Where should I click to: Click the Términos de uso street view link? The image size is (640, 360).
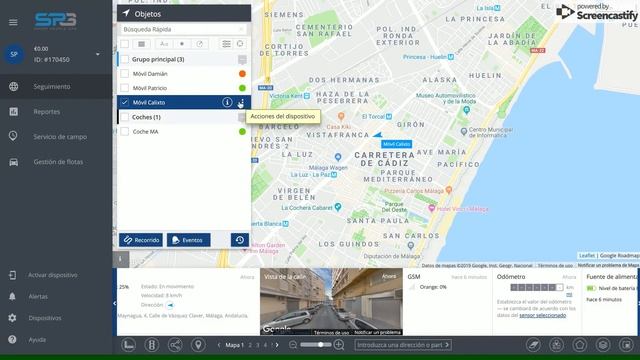pyautogui.click(x=331, y=333)
